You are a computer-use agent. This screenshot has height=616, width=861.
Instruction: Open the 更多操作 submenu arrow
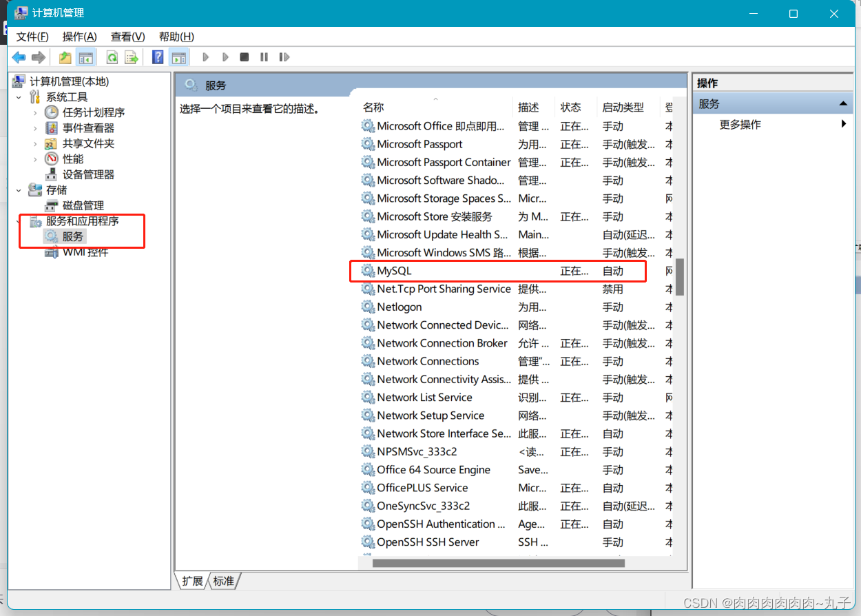[844, 124]
